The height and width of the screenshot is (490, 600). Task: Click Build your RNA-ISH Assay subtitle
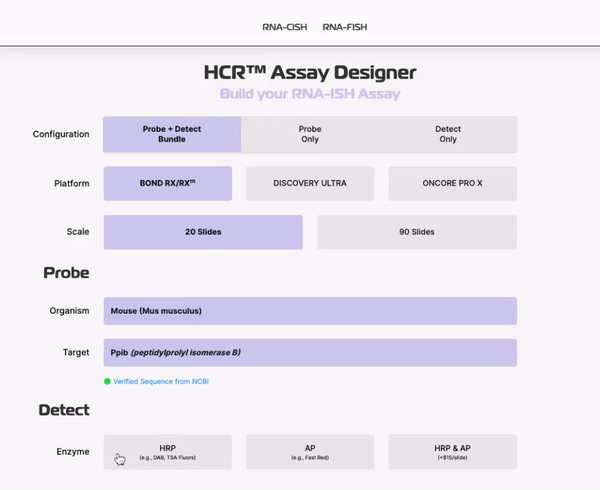click(310, 95)
